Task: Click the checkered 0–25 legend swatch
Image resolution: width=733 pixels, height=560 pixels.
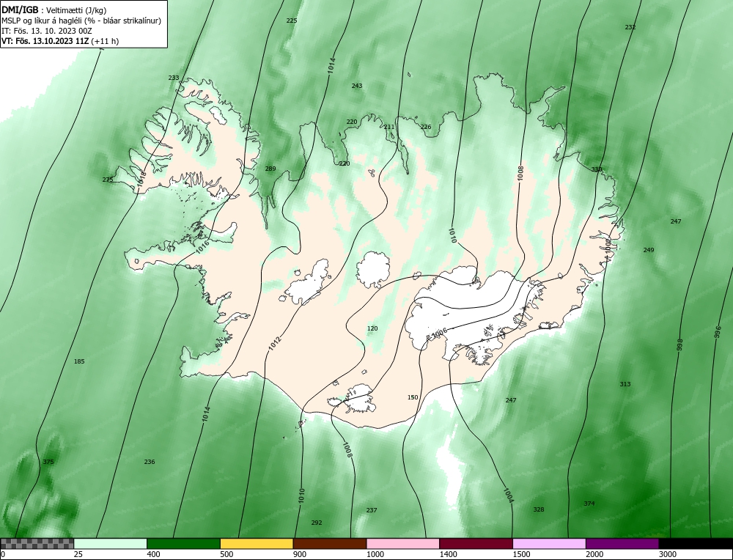Action: [37, 544]
